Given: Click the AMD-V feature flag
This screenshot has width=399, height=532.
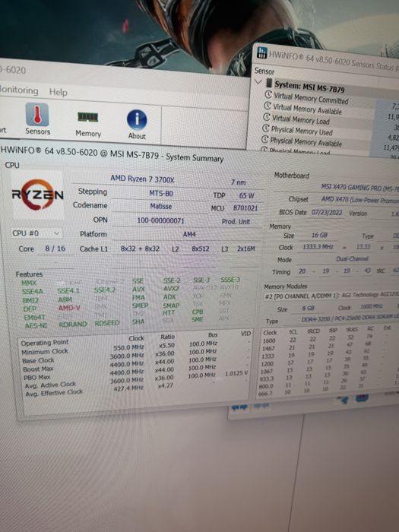Looking at the screenshot, I should pyautogui.click(x=69, y=308).
